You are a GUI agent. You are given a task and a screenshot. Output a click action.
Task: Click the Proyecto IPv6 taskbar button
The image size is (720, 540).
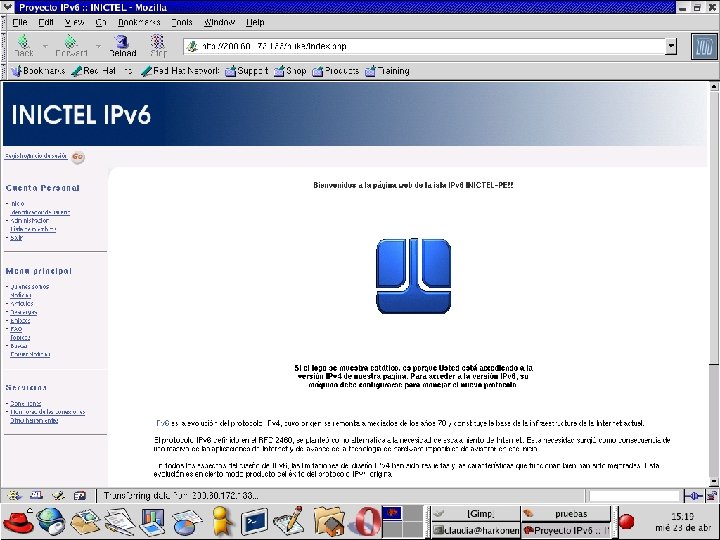(x=566, y=530)
